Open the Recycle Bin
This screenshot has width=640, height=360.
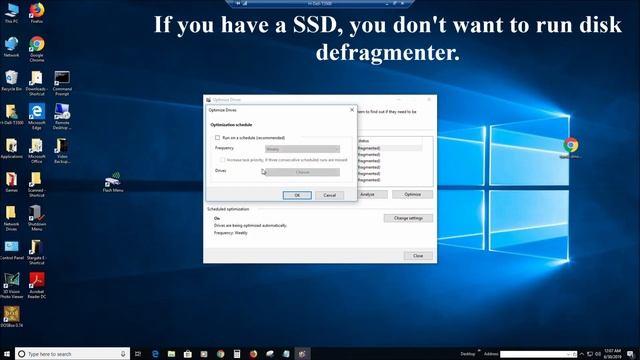click(x=11, y=80)
